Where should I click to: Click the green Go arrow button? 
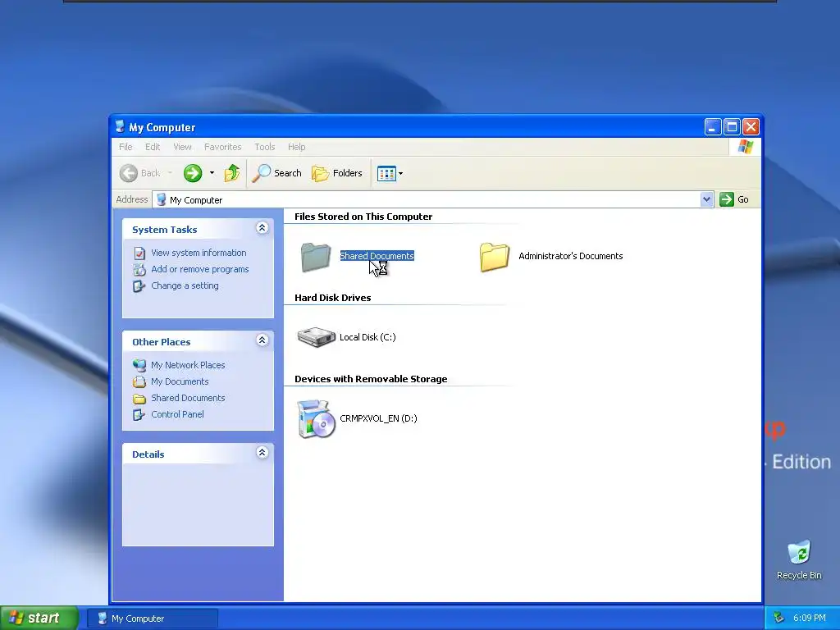pos(727,199)
